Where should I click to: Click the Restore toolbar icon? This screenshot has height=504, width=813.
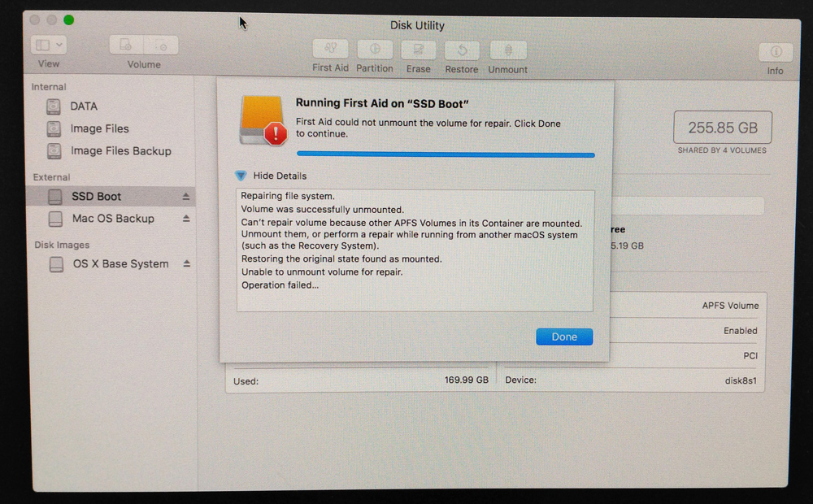click(462, 51)
